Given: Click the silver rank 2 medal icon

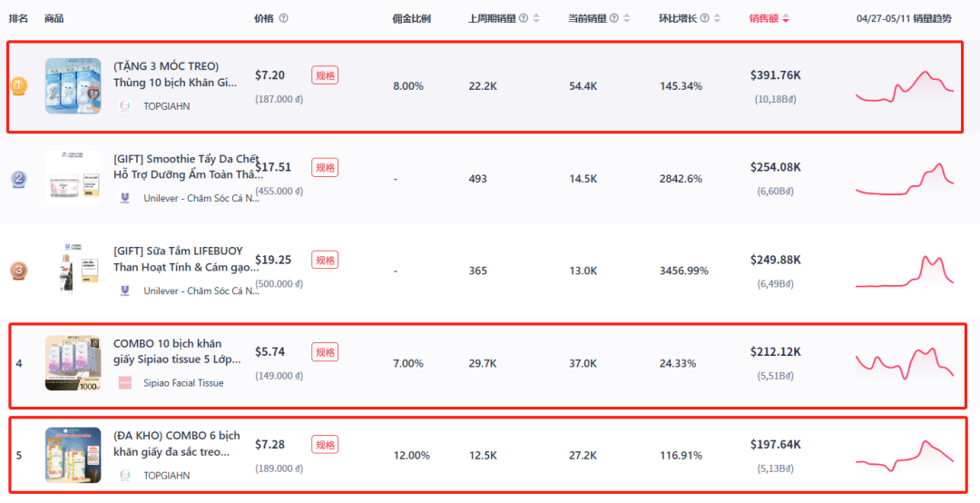Looking at the screenshot, I should (x=19, y=179).
